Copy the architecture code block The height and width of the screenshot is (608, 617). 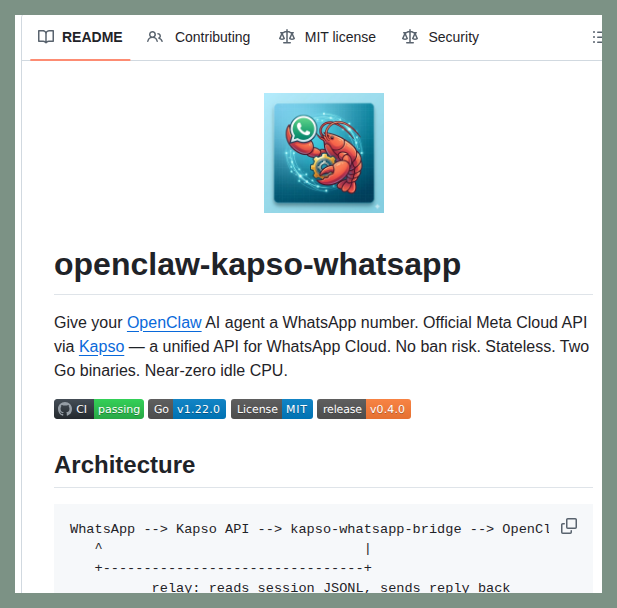(569, 526)
